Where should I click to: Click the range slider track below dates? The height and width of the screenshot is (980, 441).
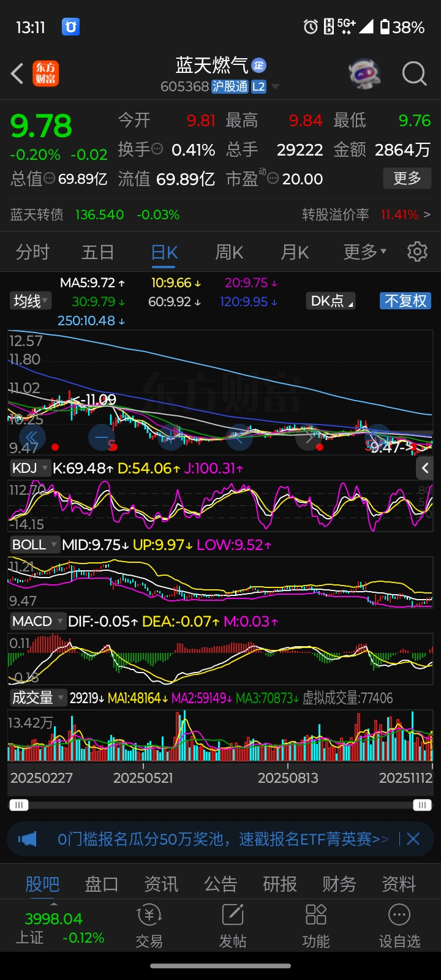coord(221,805)
